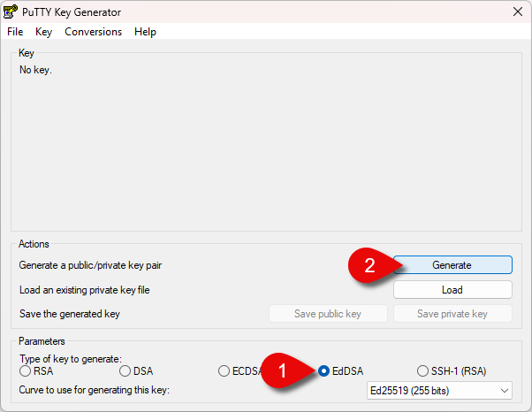The width and height of the screenshot is (532, 412).
Task: Click the 'Type of key to generate:' label
Action: point(71,359)
